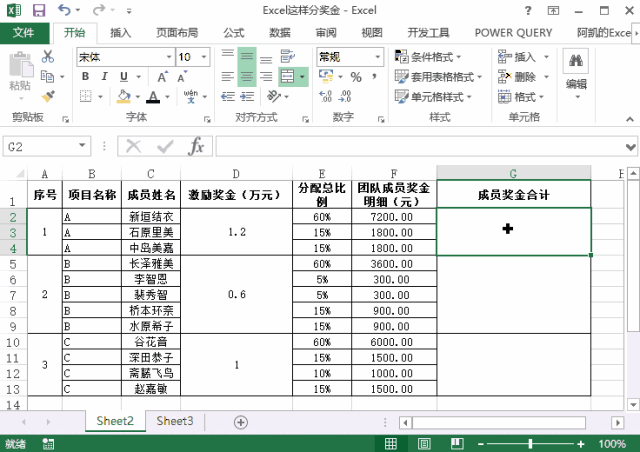
Task: Apply the font color A swatch
Action: pyautogui.click(x=153, y=97)
